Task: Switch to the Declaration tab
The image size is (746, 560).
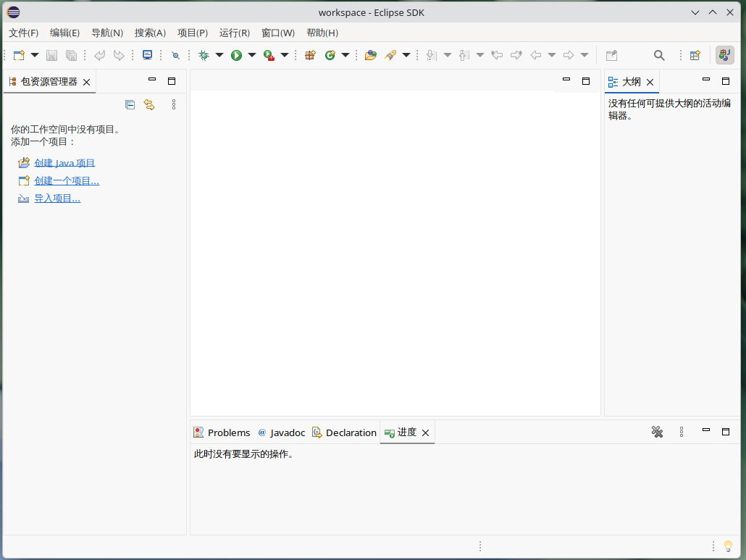Action: click(x=344, y=432)
